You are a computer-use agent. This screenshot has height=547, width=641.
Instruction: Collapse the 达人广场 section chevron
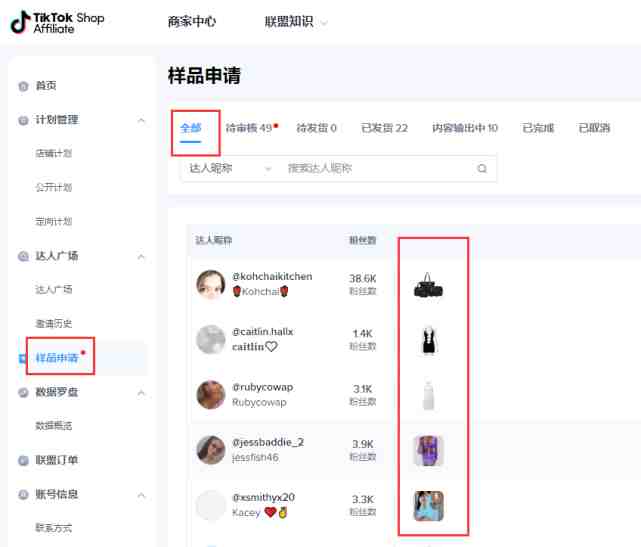point(141,256)
